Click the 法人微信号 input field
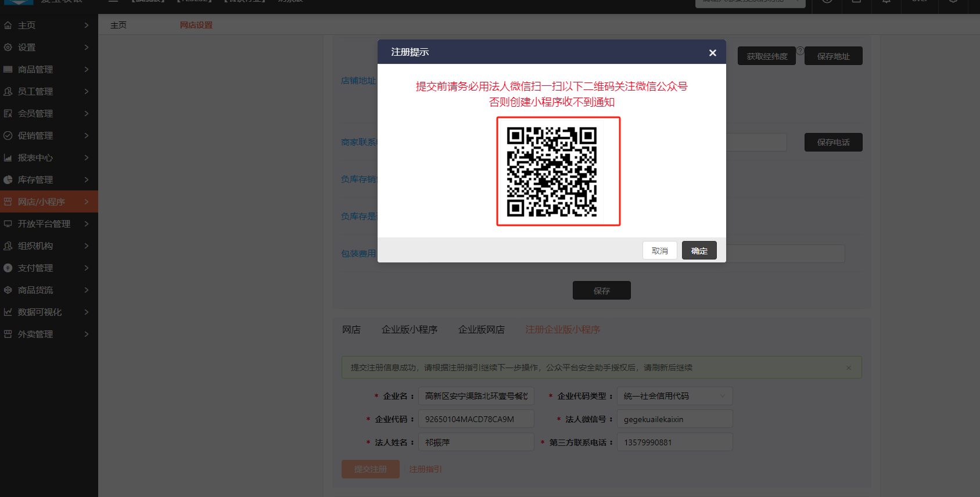Viewport: 980px width, 497px height. (x=674, y=419)
